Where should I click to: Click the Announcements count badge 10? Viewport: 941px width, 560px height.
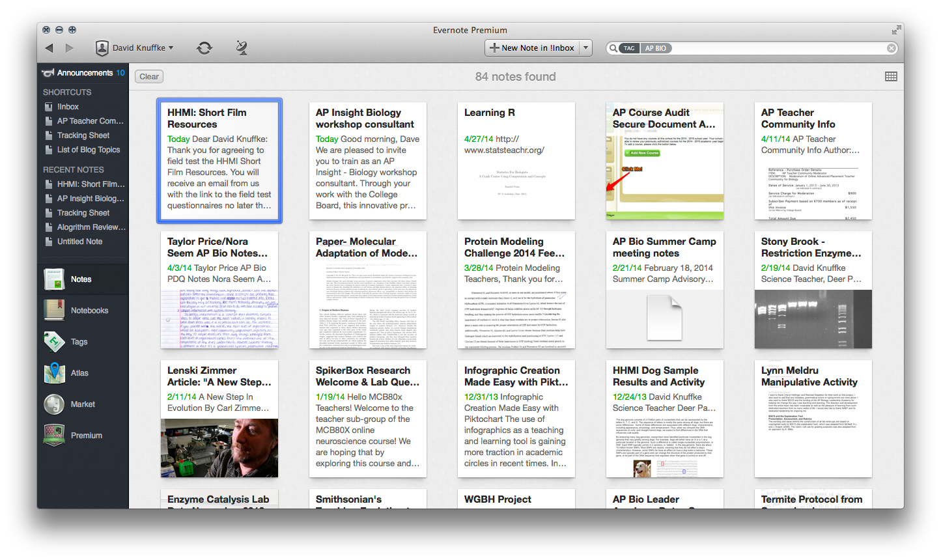click(x=120, y=73)
